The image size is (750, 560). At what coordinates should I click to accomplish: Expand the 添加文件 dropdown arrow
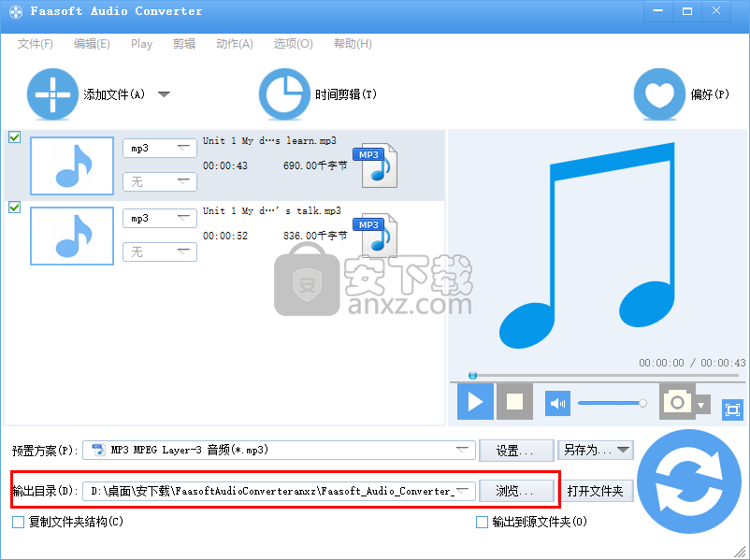[164, 94]
